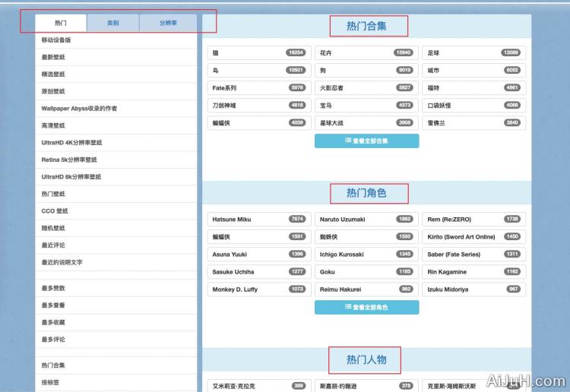
Task: Go to UltraHD 4K分辨率壁纸
Action: coord(71,143)
